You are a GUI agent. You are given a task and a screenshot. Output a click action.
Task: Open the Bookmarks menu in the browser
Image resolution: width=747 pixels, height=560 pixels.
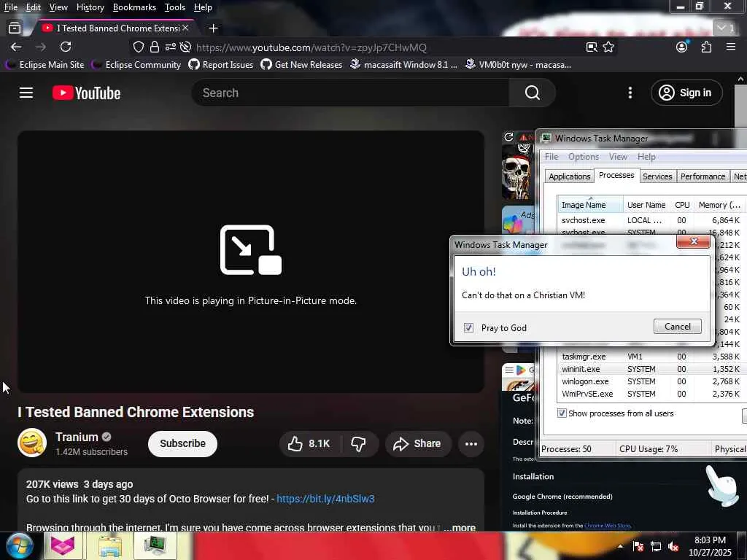tap(134, 7)
